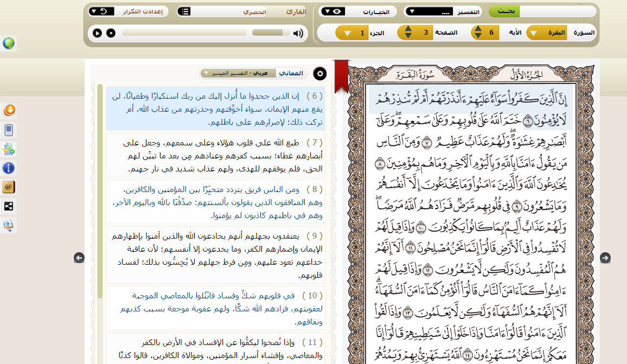Image resolution: width=627 pixels, height=364 pixels.
Task: Open the tafsir panel gear settings
Action: 320,74
